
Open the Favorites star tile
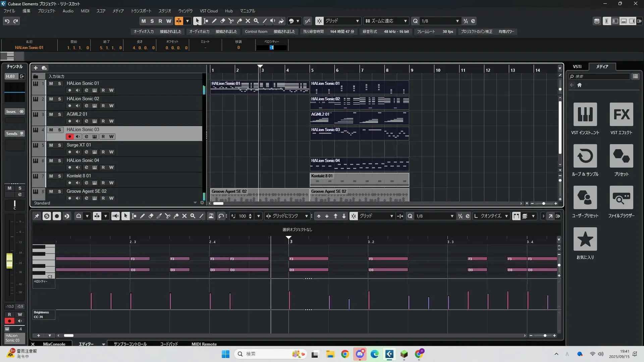coord(585,239)
